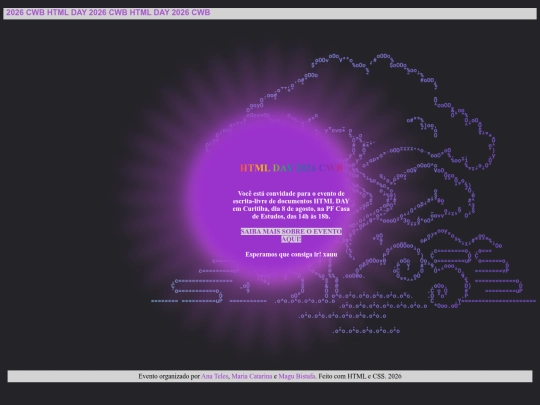Screen dimensions: 540x405
Task: Click the 'Feito com HTML e CSS. 2026' footer text
Action: (360, 376)
